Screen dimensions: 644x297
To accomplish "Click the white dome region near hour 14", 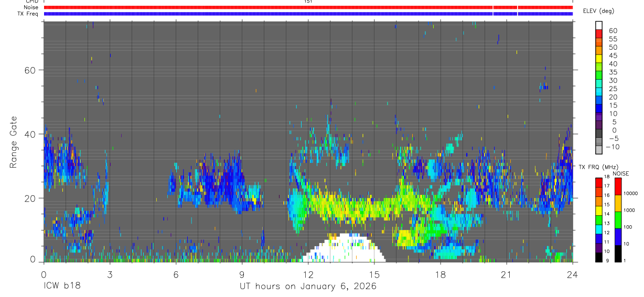I will 344,248.
